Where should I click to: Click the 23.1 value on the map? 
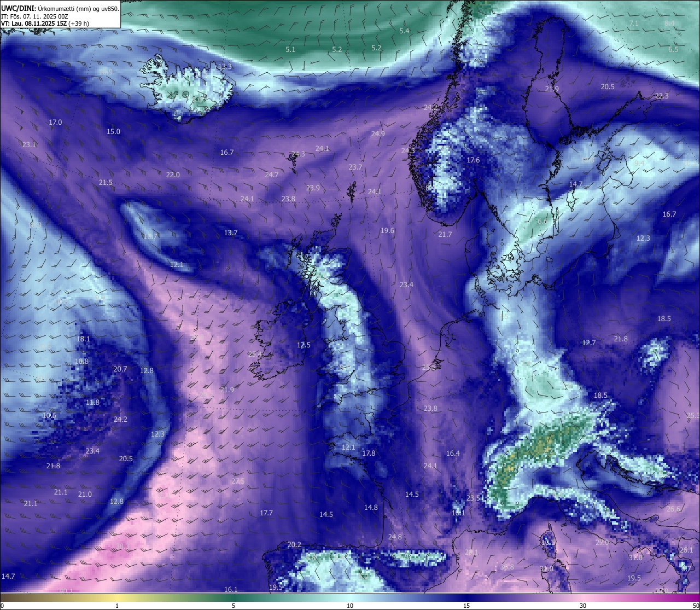point(29,145)
